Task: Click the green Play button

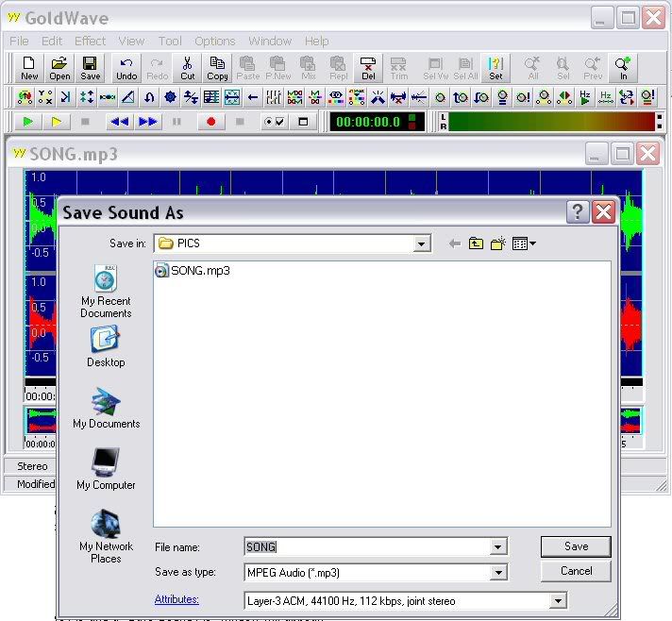Action: 28,122
